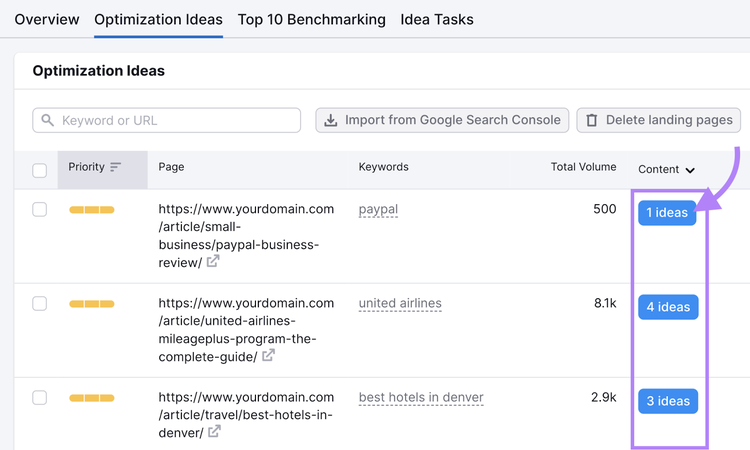Viewport: 750px width, 450px height.
Task: Open external link icon for united-airlines page
Action: click(268, 355)
